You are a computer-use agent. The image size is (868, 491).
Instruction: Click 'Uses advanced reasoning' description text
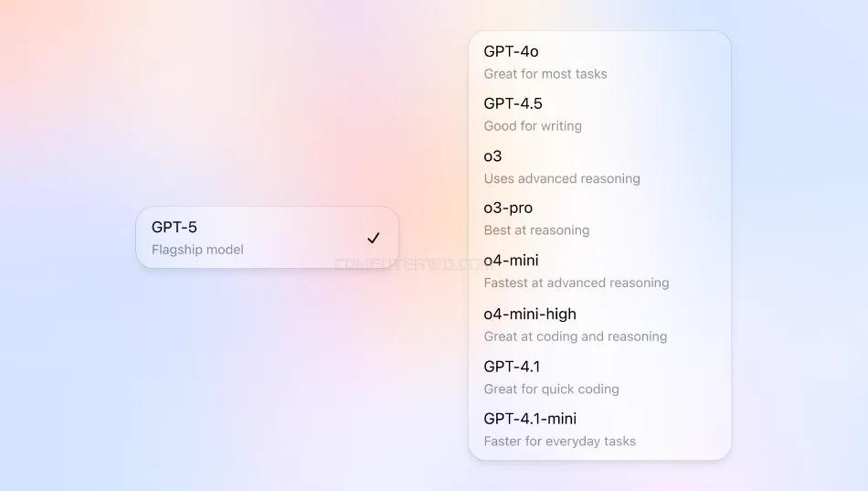tap(562, 178)
